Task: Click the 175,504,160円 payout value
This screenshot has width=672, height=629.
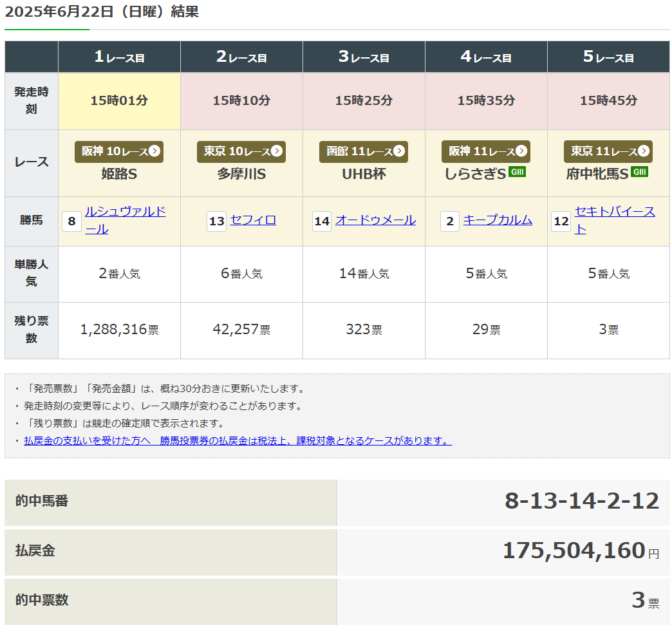Action: pos(581,551)
